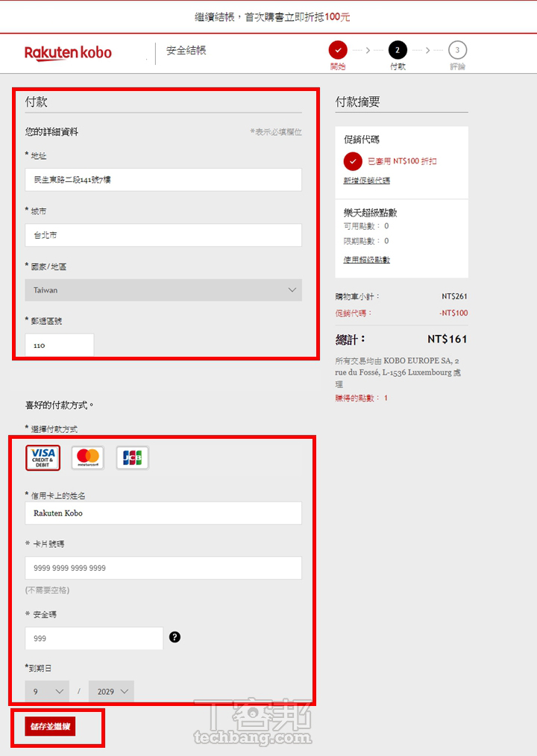This screenshot has height=756, width=537.
Task: Click the Rakuten kobo logo
Action: [x=68, y=52]
